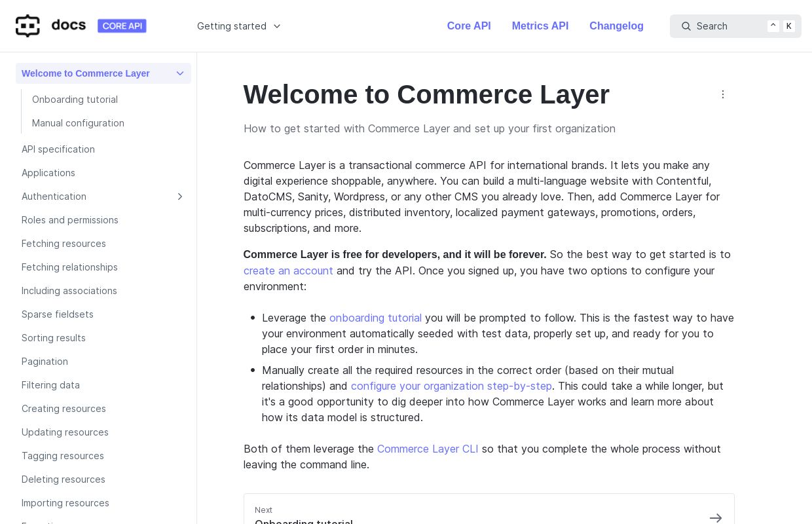The width and height of the screenshot is (812, 524).
Task: Open the page options three-dot menu
Action: click(x=723, y=94)
